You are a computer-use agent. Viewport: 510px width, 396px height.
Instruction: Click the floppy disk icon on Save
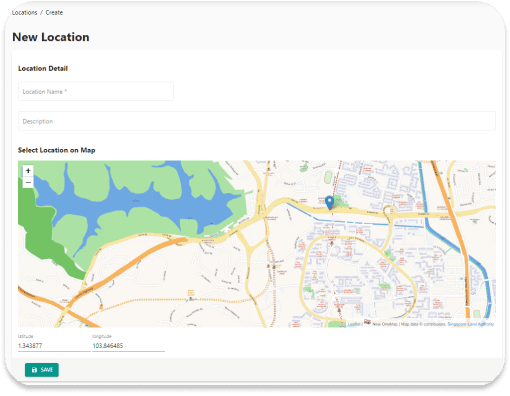coord(34,370)
